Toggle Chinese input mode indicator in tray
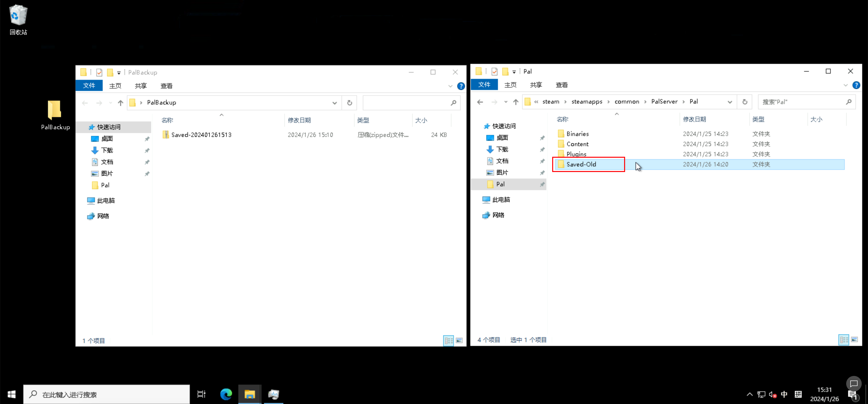Image resolution: width=868 pixels, height=404 pixels. click(784, 394)
